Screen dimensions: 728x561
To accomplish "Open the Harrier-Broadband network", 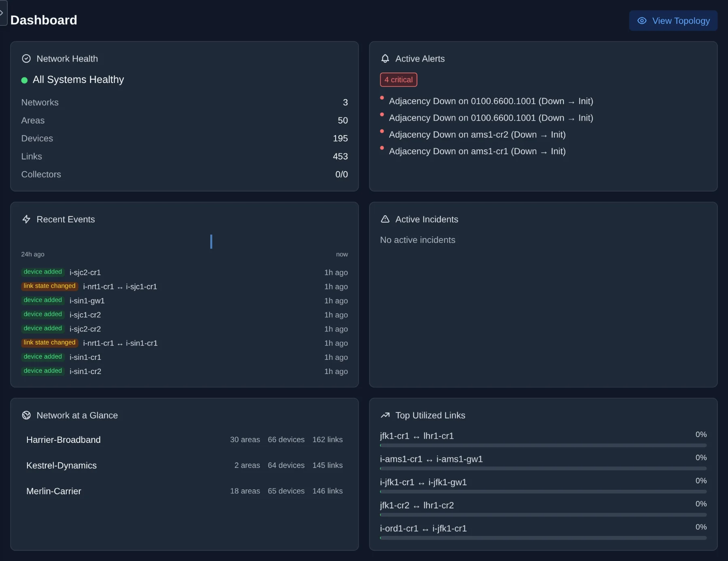I will [184, 440].
